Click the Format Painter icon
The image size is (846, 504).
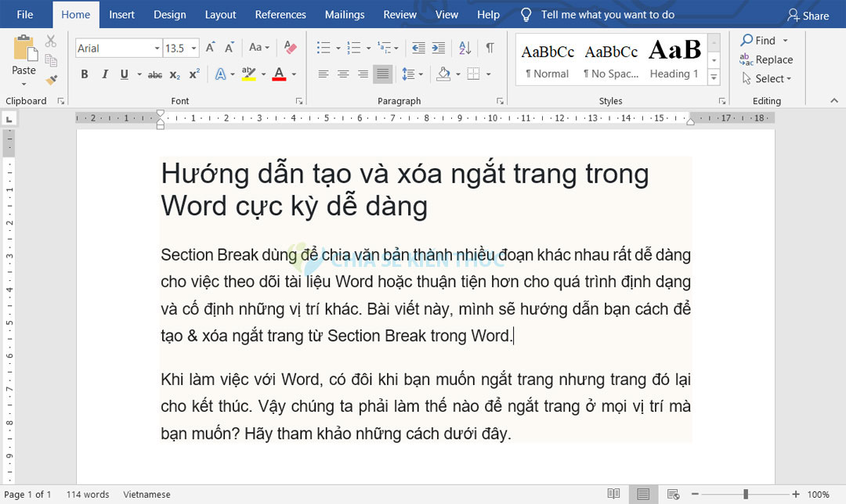(50, 77)
